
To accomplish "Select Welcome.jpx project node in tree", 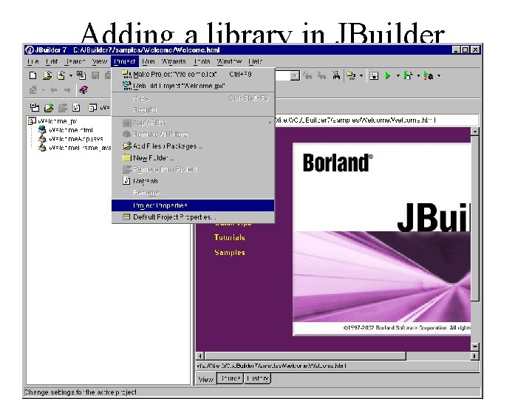I will (53, 120).
